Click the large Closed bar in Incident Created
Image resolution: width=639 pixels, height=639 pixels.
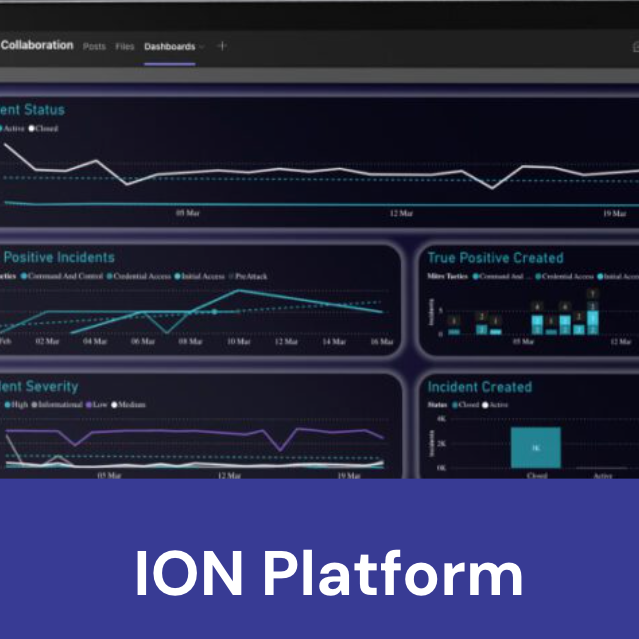(535, 448)
